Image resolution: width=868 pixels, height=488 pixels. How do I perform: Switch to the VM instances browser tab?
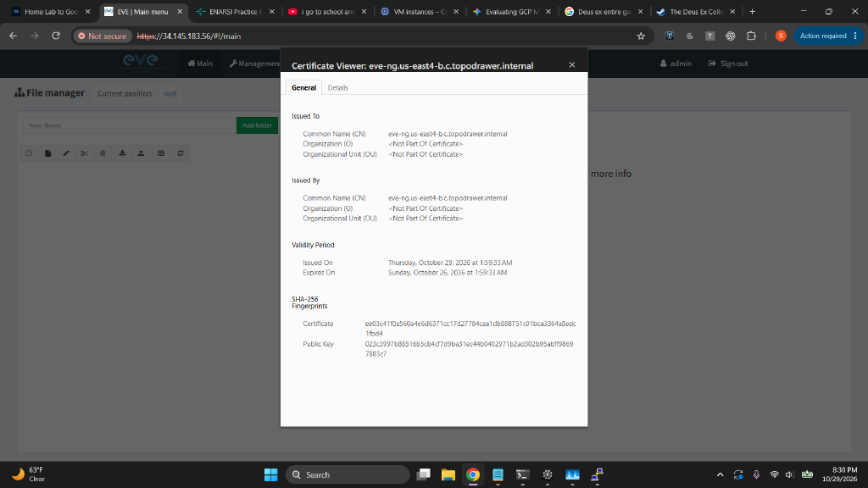[x=420, y=12]
